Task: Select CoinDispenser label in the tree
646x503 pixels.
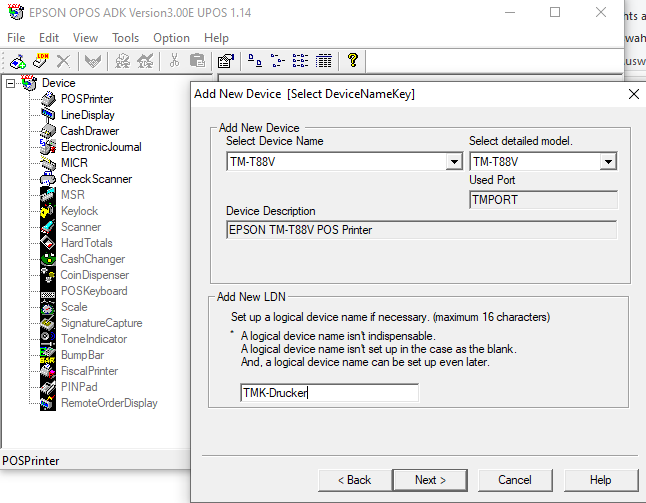Action: click(x=94, y=275)
